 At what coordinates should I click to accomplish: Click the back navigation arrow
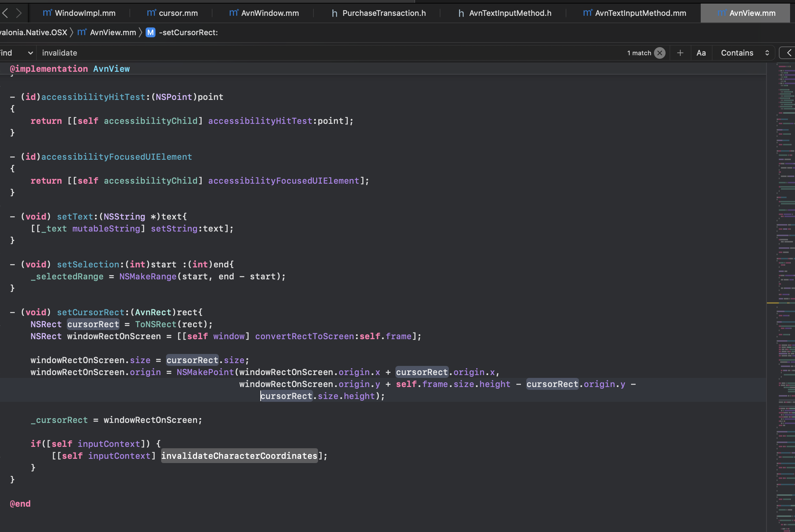coord(5,13)
